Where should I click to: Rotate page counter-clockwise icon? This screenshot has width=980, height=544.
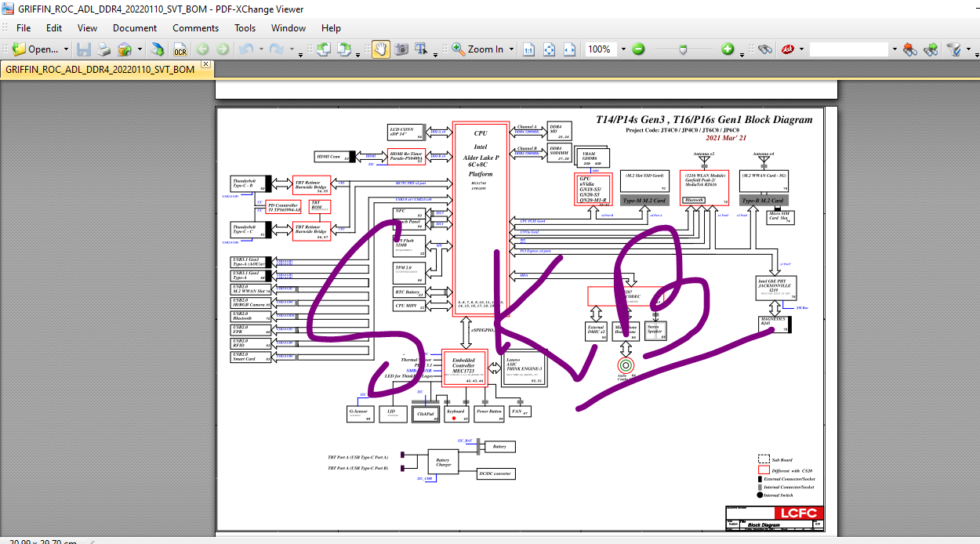pos(323,49)
